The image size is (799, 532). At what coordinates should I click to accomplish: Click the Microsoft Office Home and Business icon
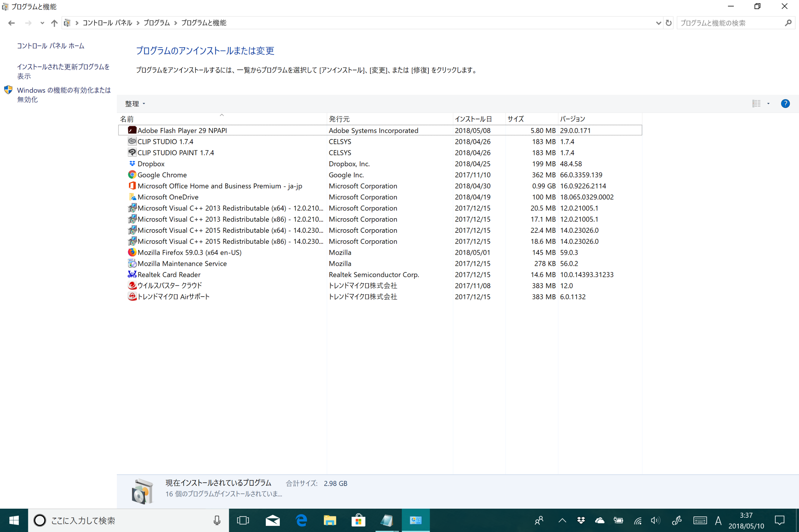click(132, 185)
